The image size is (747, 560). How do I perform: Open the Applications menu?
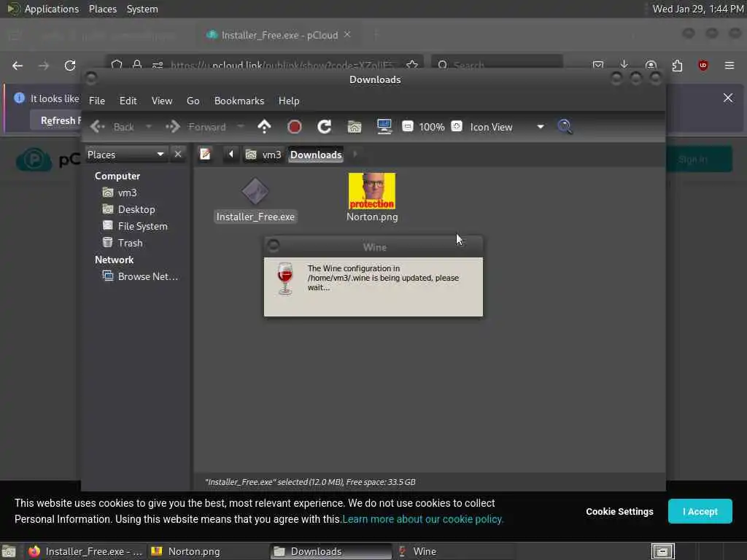[x=52, y=9]
